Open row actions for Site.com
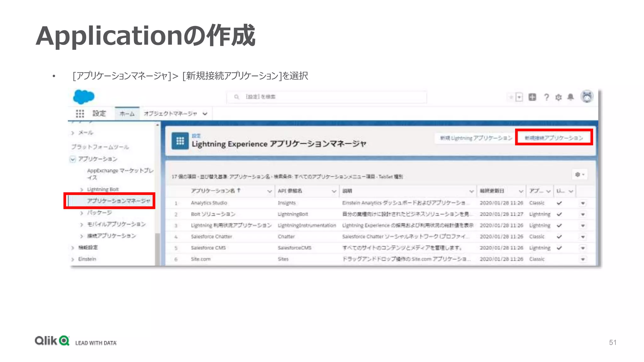This screenshot has height=362, width=644. coord(583,259)
